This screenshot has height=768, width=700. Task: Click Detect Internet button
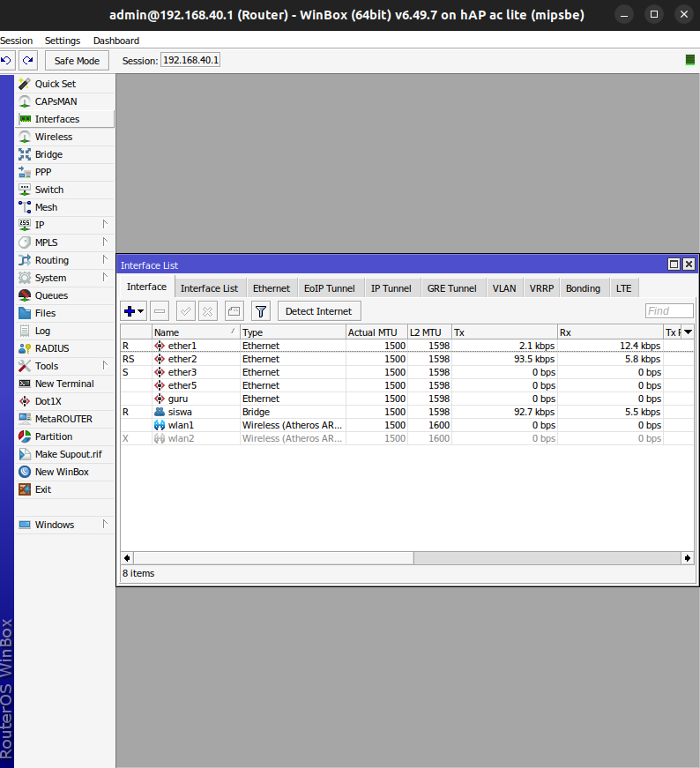319,311
